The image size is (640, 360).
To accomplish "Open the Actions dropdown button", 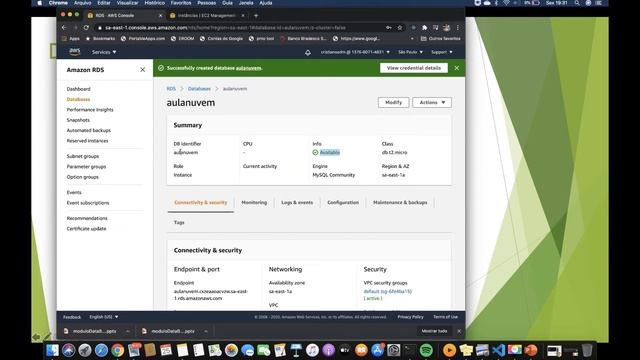I will (432, 102).
